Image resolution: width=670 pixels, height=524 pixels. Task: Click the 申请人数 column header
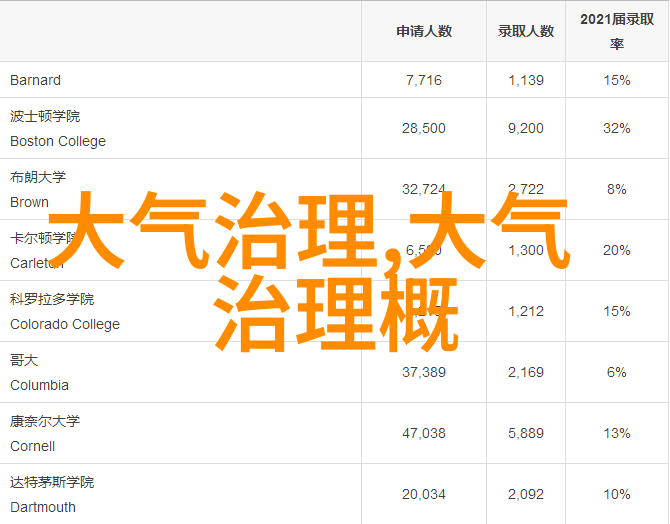[424, 31]
